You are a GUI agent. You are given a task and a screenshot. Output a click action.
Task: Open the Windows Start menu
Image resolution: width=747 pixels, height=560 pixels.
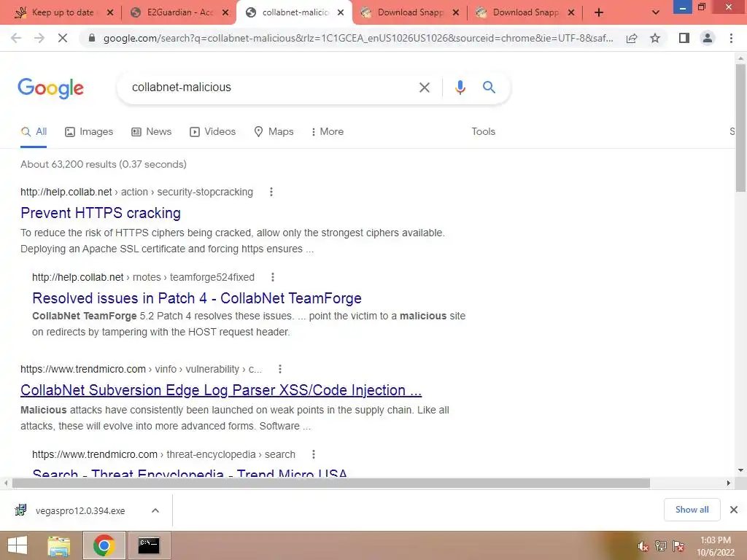(18, 545)
